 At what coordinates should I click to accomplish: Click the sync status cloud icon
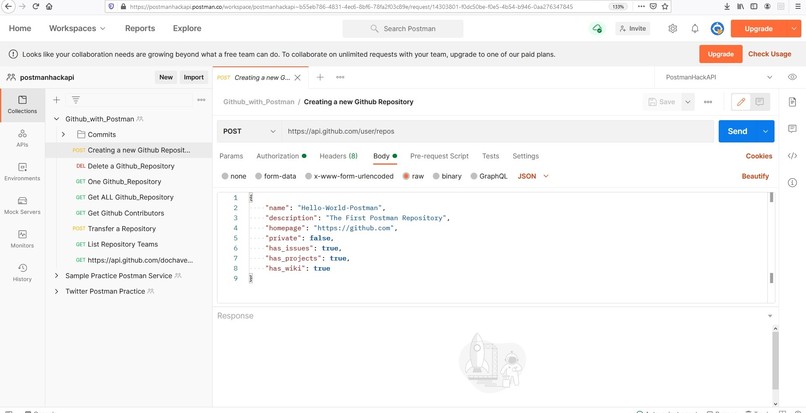[x=597, y=29]
